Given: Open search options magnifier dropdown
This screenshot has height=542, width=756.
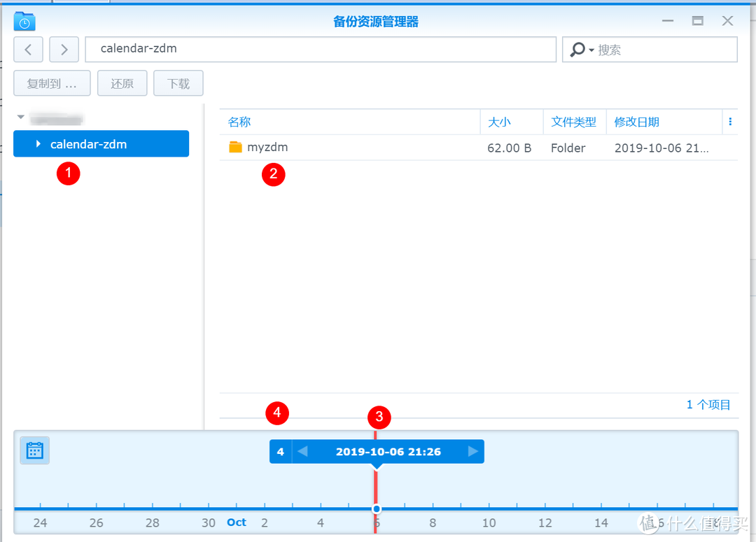Looking at the screenshot, I should pyautogui.click(x=582, y=50).
